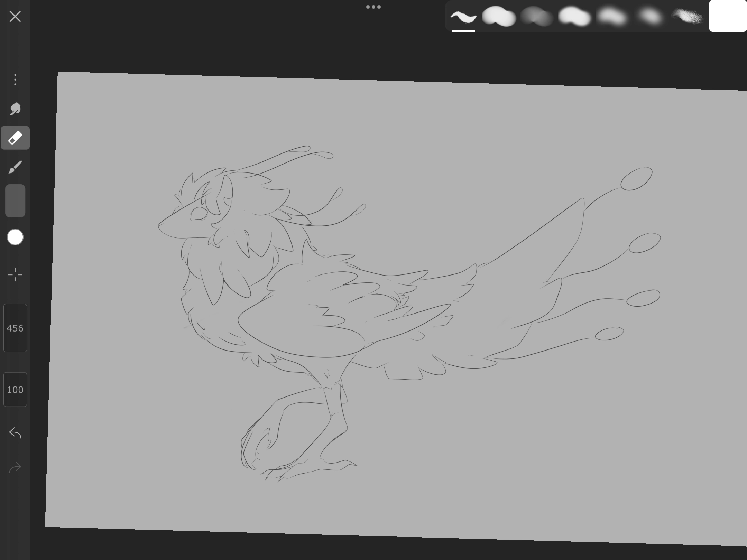The image size is (747, 560).
Task: Undo the last stroke
Action: pyautogui.click(x=15, y=433)
